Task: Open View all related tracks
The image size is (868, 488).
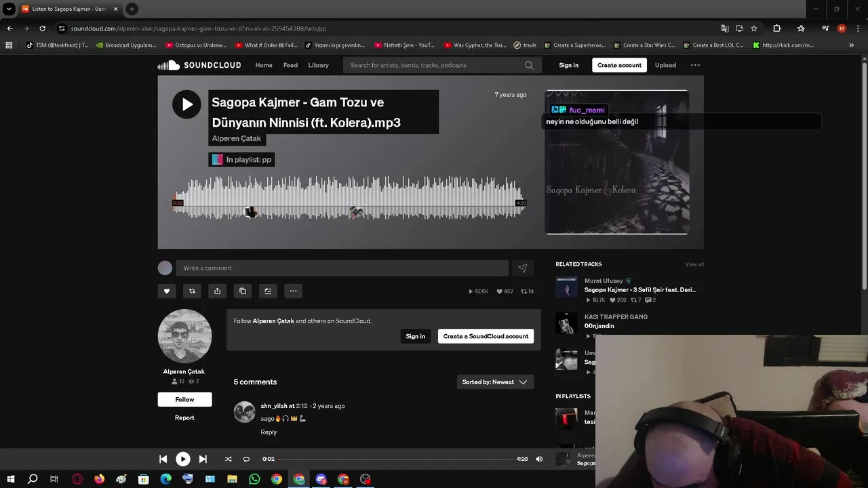Action: pyautogui.click(x=694, y=264)
